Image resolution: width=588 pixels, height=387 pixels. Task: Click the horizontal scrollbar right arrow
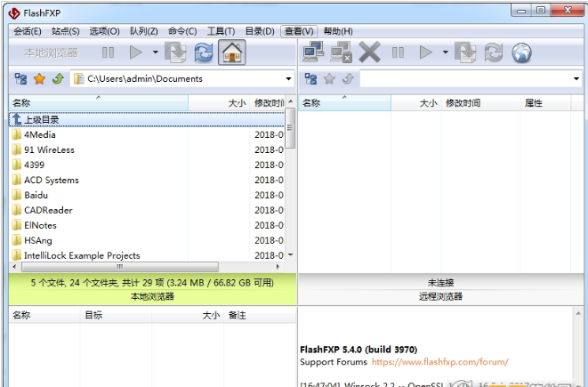278,267
